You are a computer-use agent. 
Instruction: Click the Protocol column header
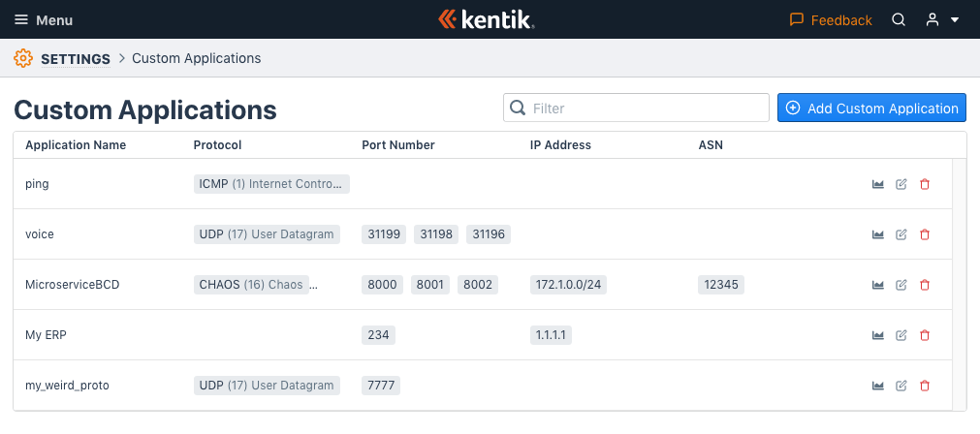217,145
